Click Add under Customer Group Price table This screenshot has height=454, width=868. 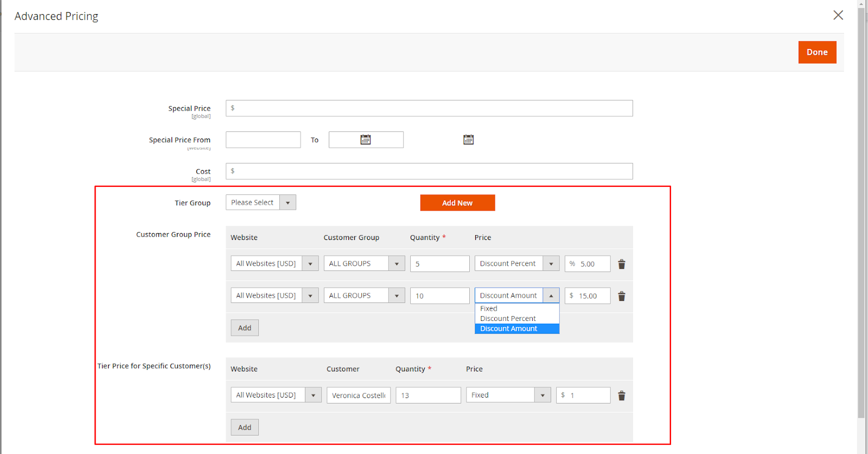(x=245, y=328)
